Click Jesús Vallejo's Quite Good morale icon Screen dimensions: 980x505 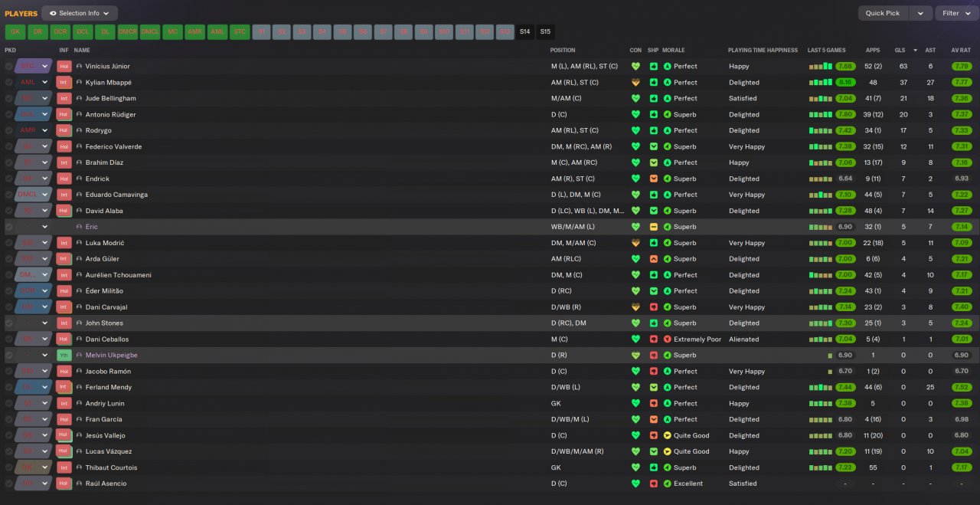click(x=667, y=435)
